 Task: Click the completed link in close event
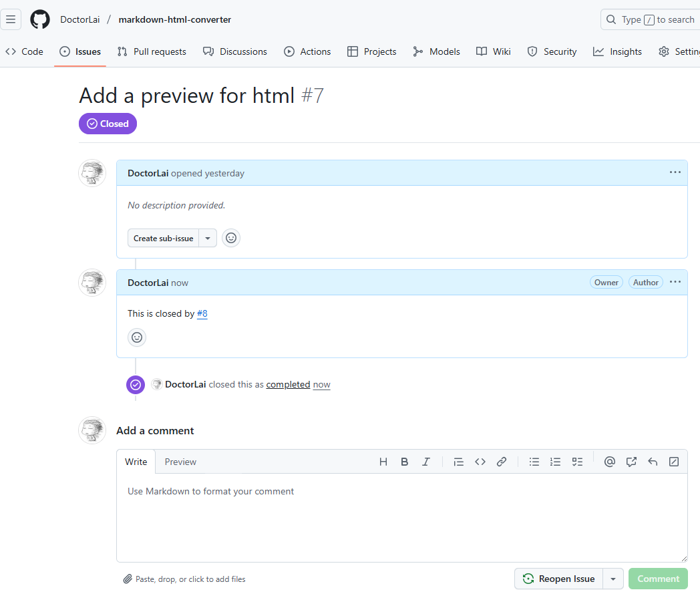coord(288,384)
